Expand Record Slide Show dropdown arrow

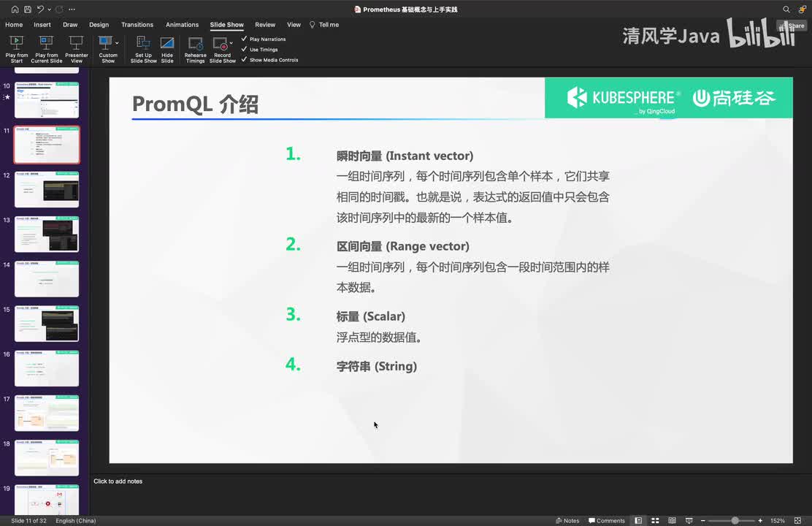pyautogui.click(x=231, y=43)
